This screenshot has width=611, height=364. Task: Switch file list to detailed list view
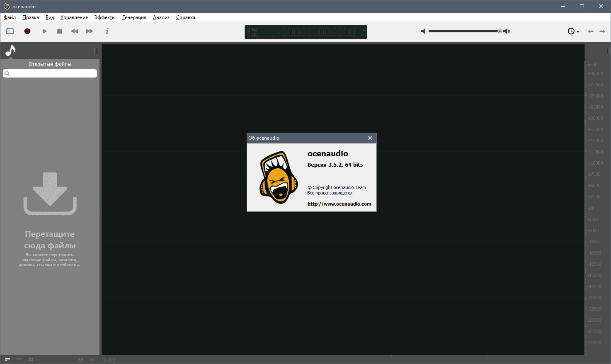(7, 359)
